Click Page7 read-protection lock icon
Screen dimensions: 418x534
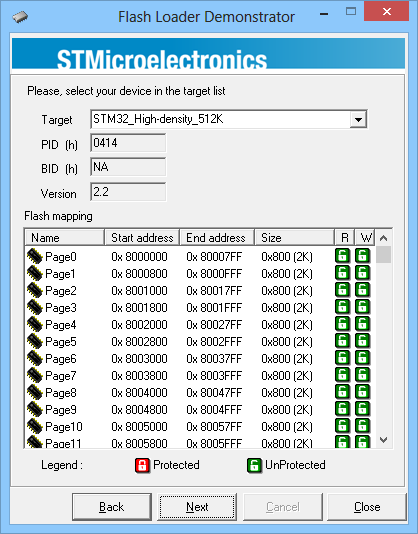click(x=342, y=375)
